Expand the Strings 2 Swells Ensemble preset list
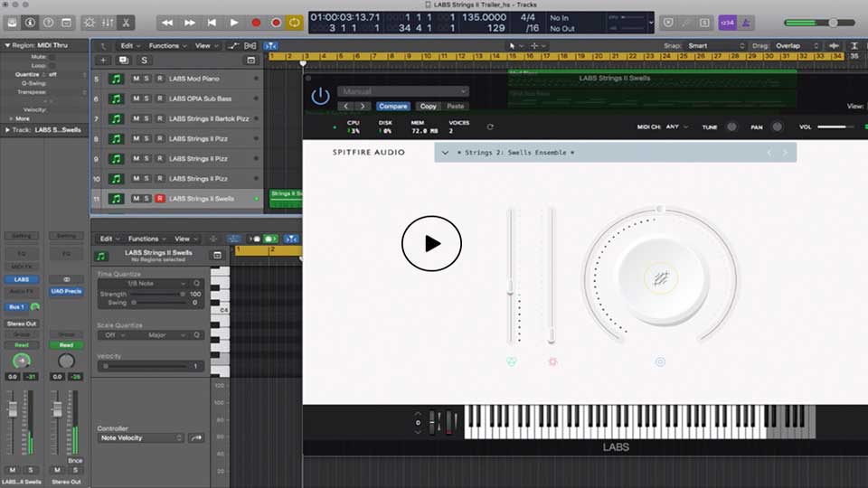 [x=446, y=153]
